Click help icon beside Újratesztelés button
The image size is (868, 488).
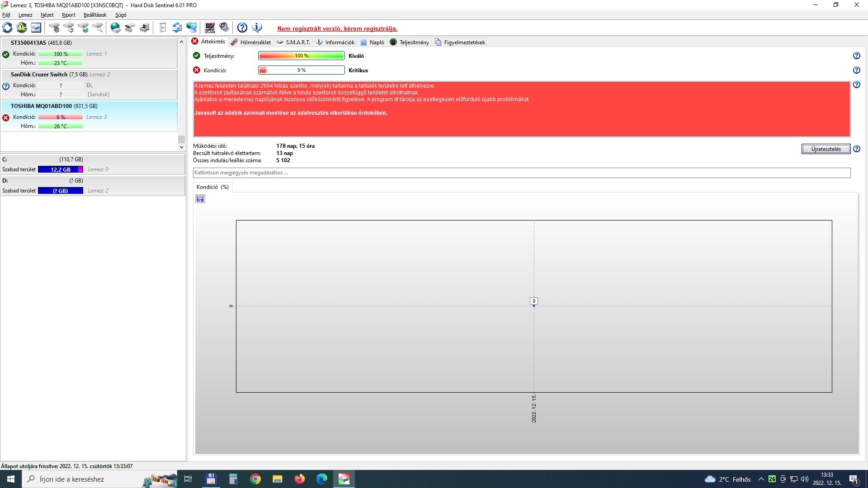[x=856, y=149]
